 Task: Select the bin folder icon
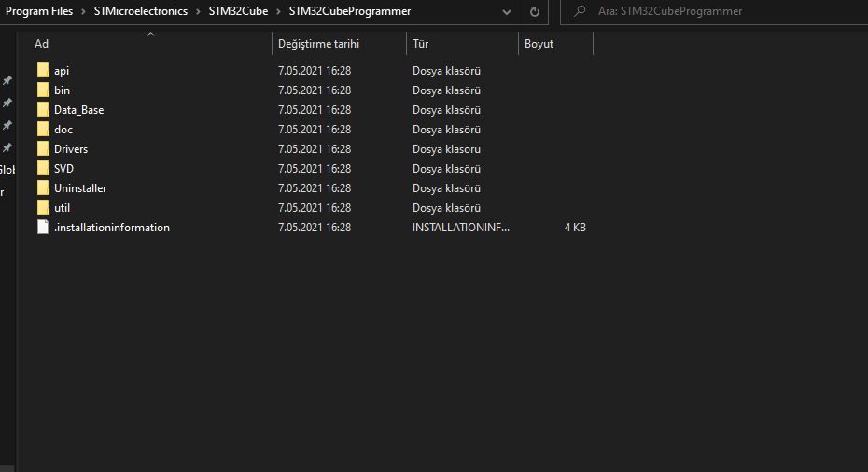[x=43, y=90]
